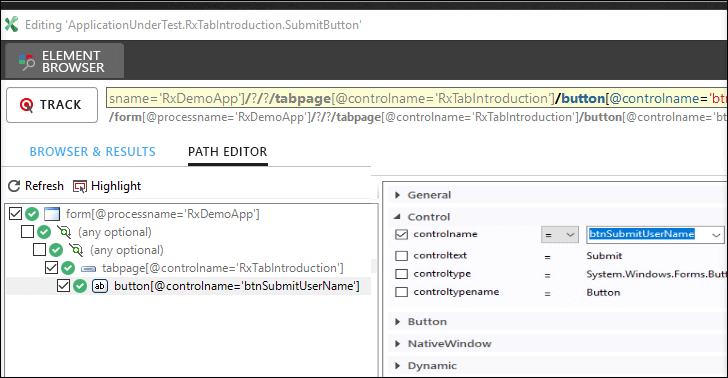The height and width of the screenshot is (378, 728).
Task: Click the TRACK button
Action: click(x=52, y=105)
